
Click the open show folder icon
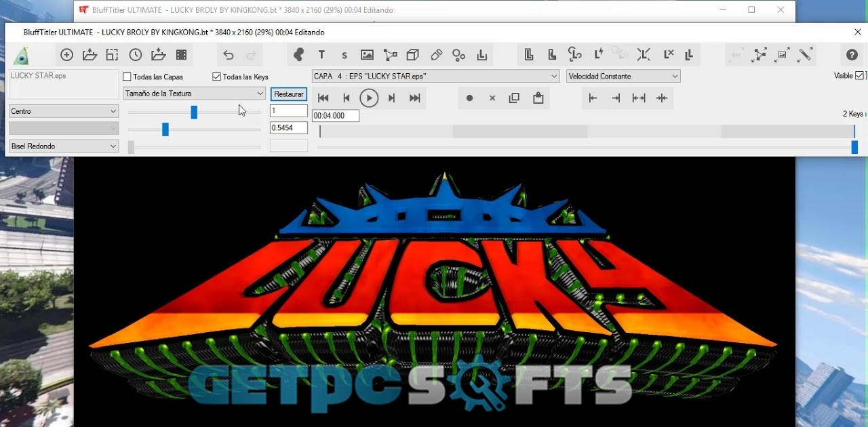tap(90, 56)
